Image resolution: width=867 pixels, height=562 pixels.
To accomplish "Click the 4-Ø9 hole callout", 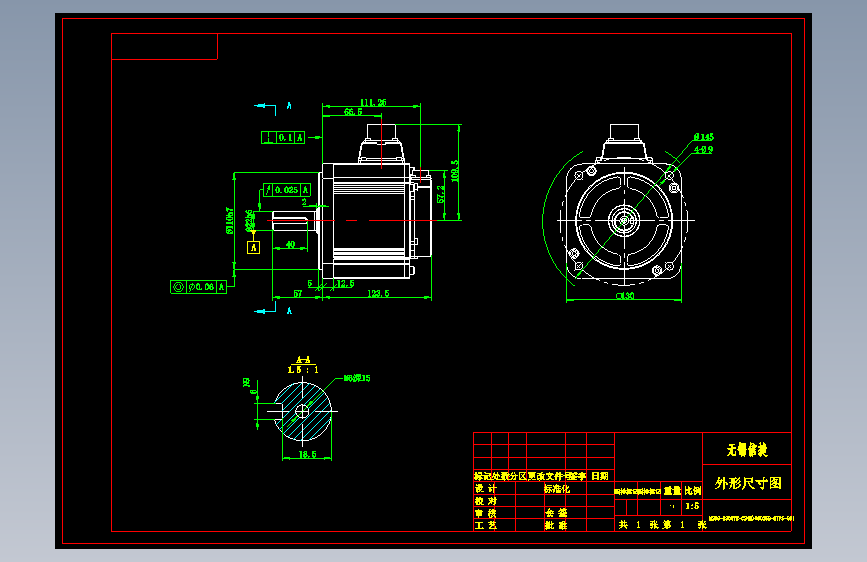I will click(704, 149).
